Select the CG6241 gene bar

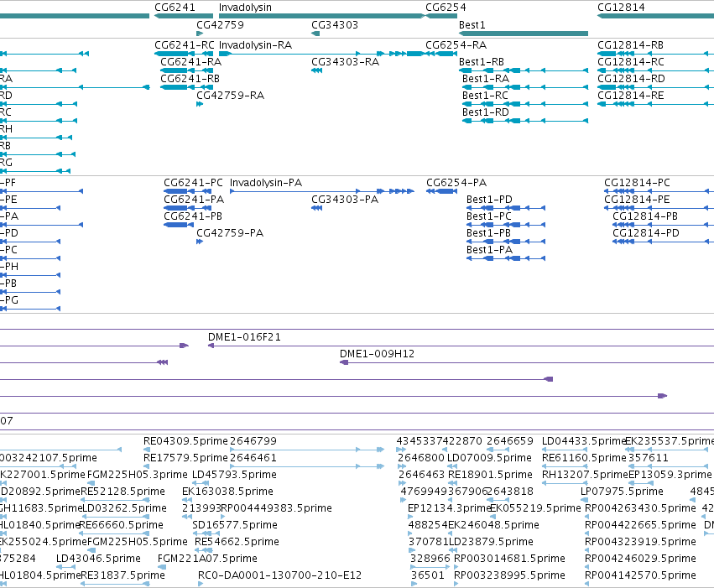tap(184, 16)
